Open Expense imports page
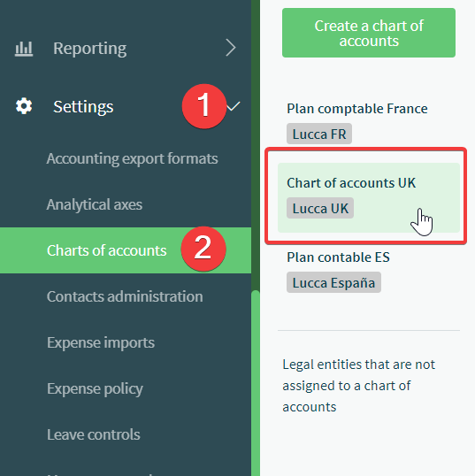This screenshot has height=476, width=475. point(101,342)
